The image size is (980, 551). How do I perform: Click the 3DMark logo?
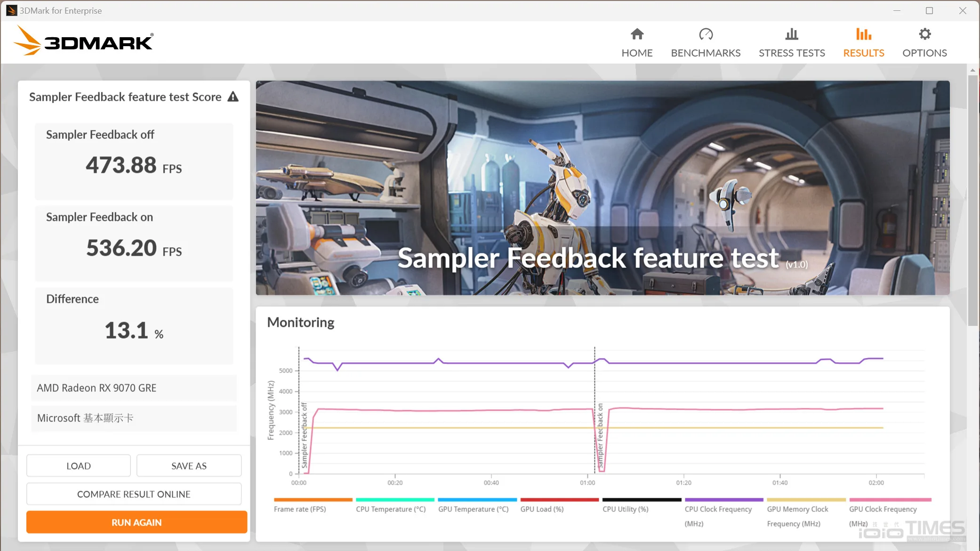pyautogui.click(x=84, y=41)
